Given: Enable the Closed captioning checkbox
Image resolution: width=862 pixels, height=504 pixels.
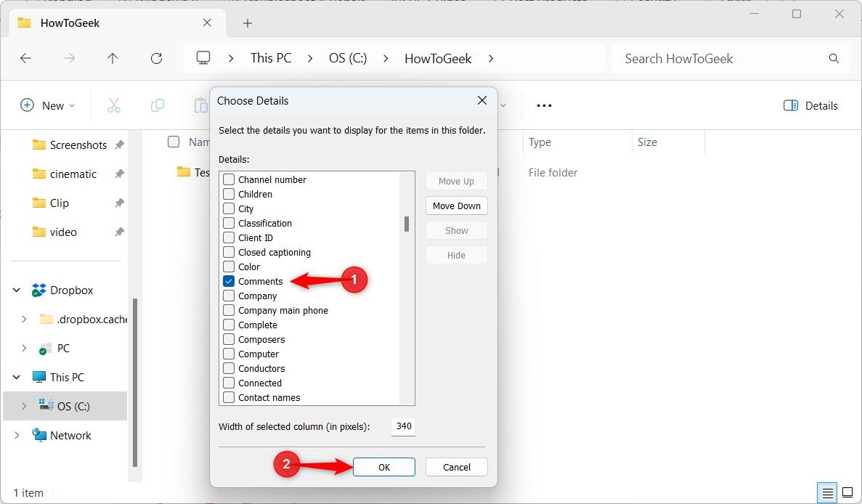Looking at the screenshot, I should [x=229, y=252].
